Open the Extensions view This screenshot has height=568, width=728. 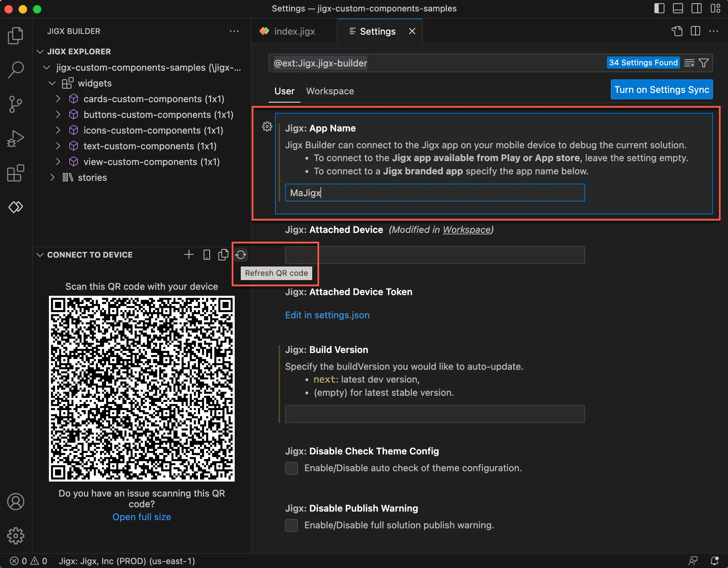(x=15, y=173)
